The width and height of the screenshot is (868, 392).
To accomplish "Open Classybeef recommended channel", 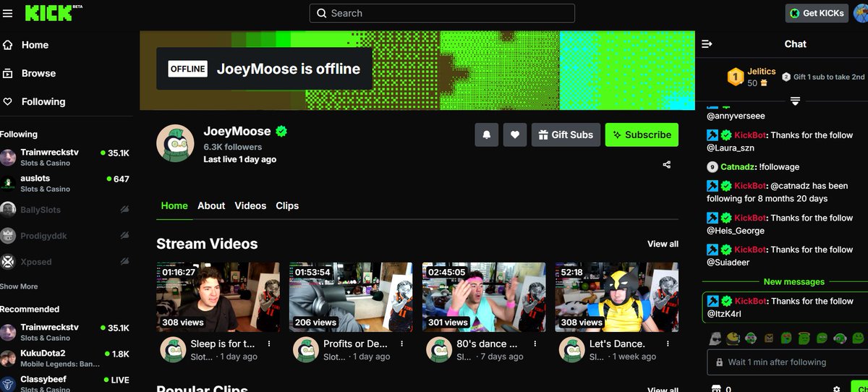I will point(65,383).
